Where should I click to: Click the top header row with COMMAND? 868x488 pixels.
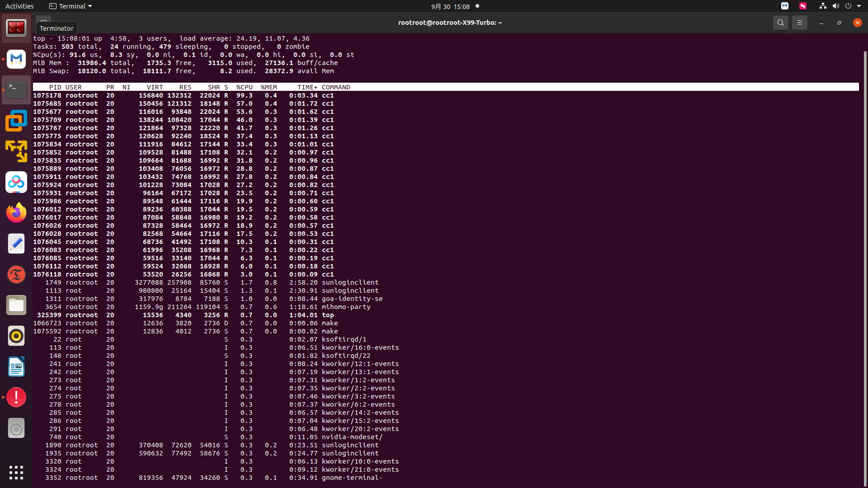pyautogui.click(x=335, y=87)
